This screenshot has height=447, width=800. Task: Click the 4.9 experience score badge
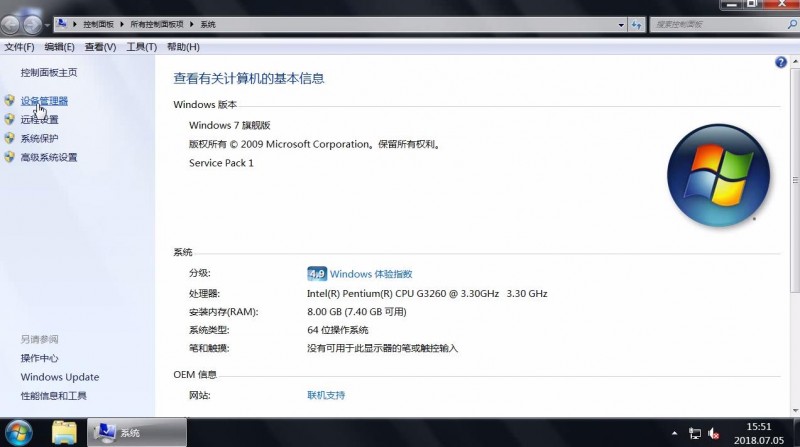[317, 274]
